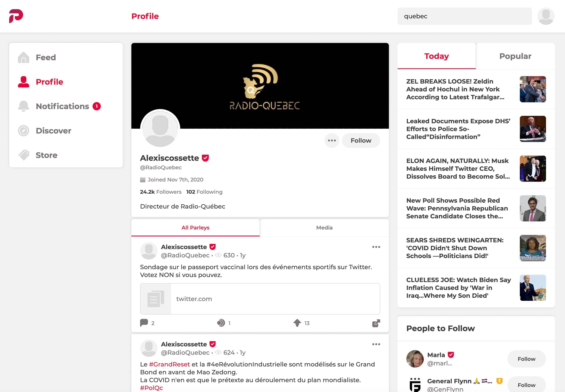Click the gold badge next to General Flynn
Image resolution: width=565 pixels, height=392 pixels.
click(x=499, y=381)
